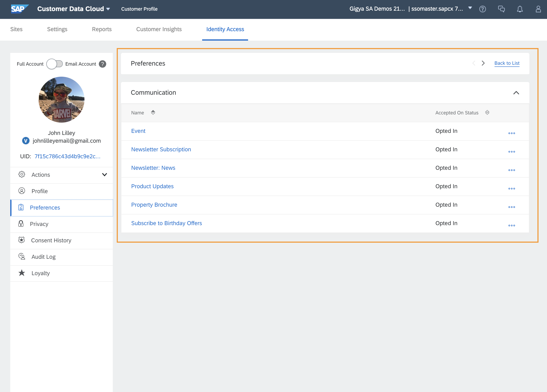Click the help question mark icon in header
Image resolution: width=547 pixels, height=392 pixels.
[482, 9]
